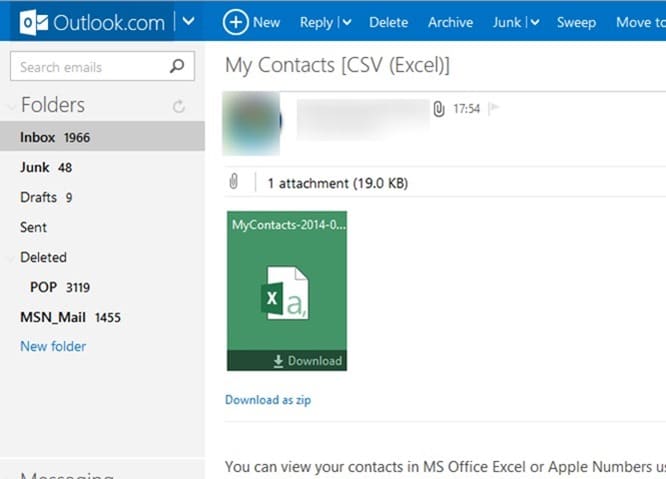666x479 pixels.
Task: Open the Move to menu
Action: (641, 22)
